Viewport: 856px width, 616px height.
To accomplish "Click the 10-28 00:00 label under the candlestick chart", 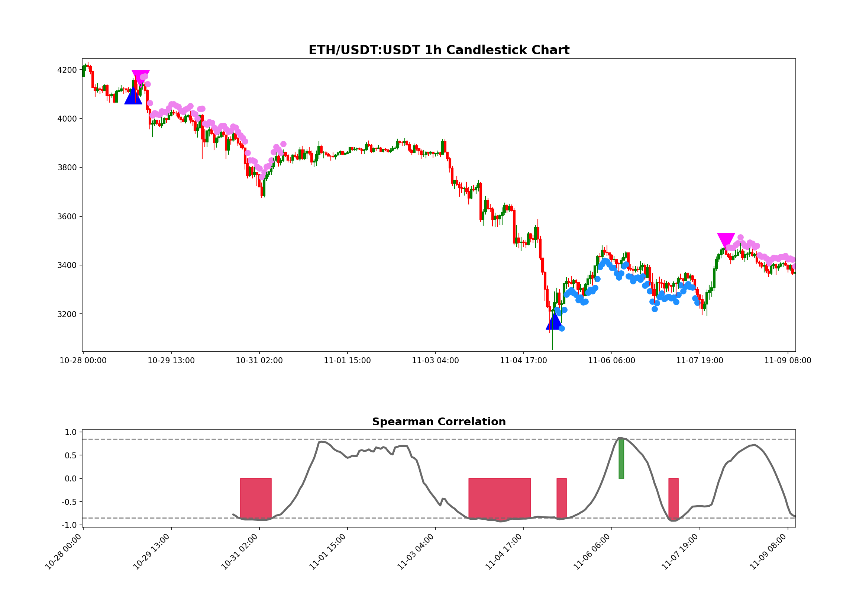I will click(83, 361).
